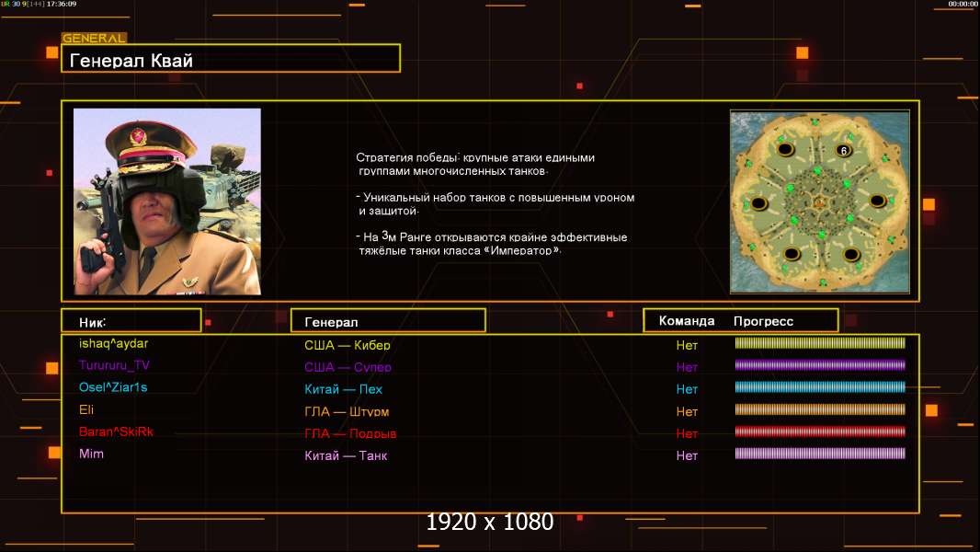Click the yellow progress bar for ishaq^aydar
Image resolution: width=980 pixels, height=552 pixels.
(820, 343)
